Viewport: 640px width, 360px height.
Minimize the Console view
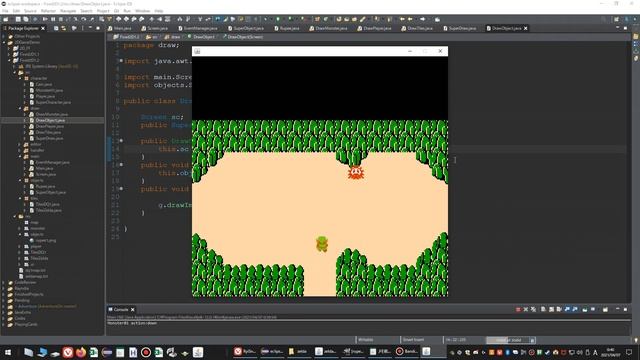(617, 309)
